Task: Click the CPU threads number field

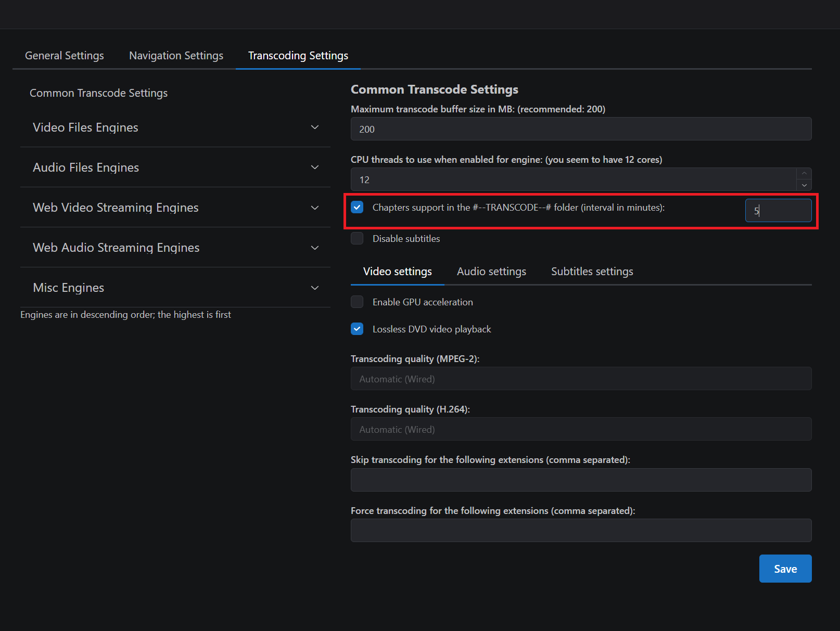Action: click(574, 179)
